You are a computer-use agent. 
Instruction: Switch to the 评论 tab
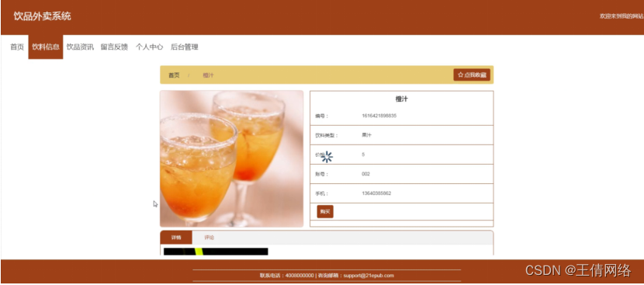tap(209, 238)
